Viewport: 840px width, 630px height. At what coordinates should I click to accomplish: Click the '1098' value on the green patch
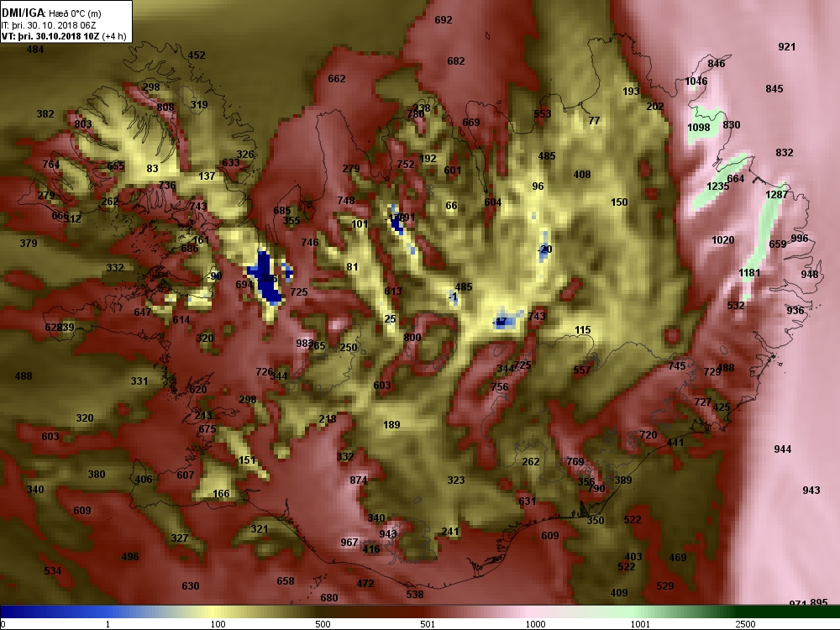pyautogui.click(x=699, y=128)
